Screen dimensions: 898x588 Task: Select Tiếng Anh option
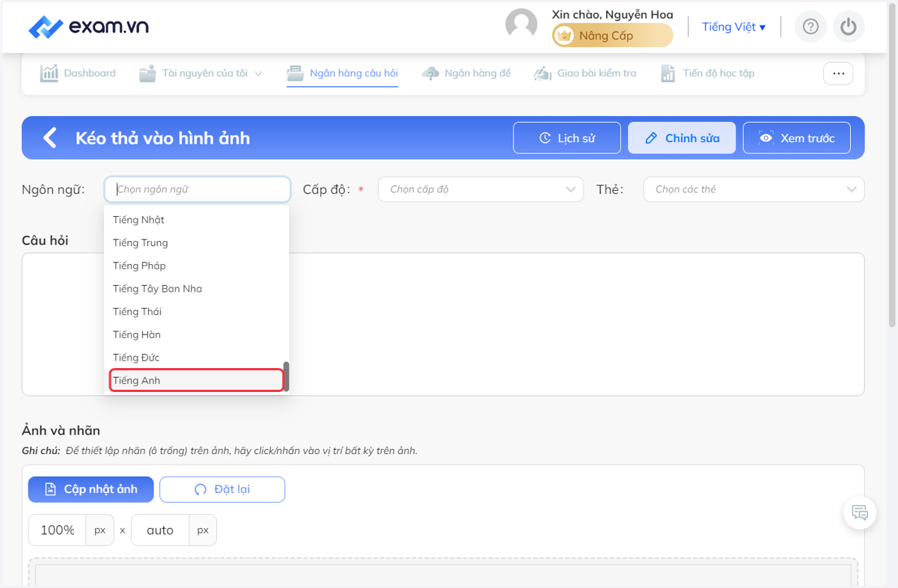(196, 380)
